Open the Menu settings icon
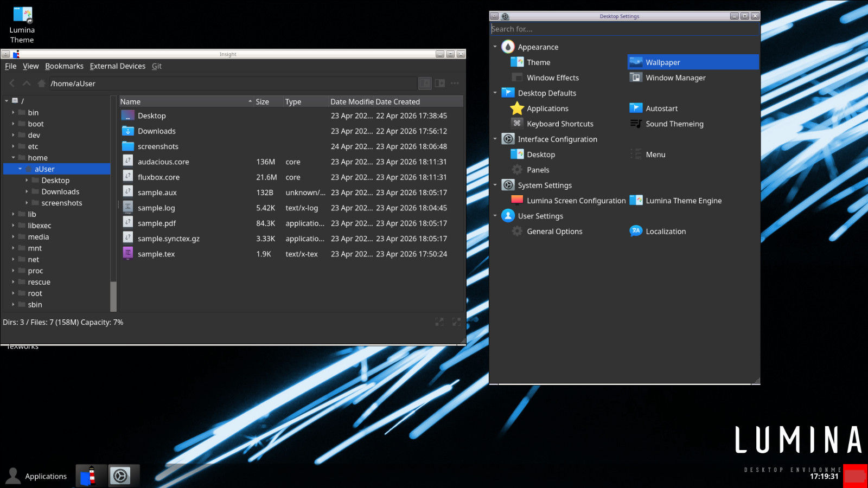Image resolution: width=868 pixels, height=488 pixels. 636,155
